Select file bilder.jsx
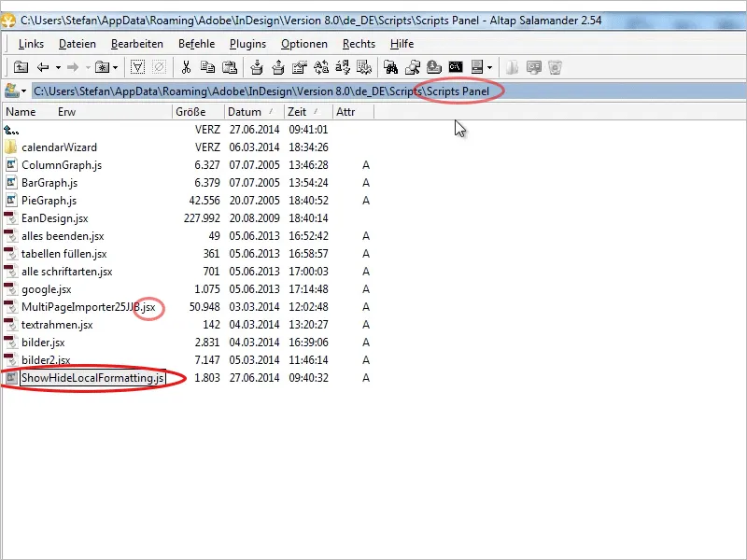The height and width of the screenshot is (560, 747). [x=43, y=343]
